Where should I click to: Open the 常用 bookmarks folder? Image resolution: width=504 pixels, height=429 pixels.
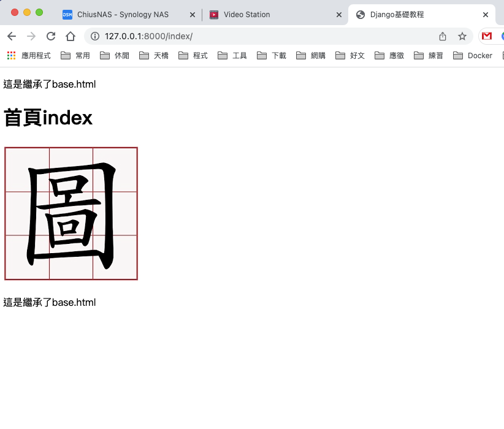75,56
